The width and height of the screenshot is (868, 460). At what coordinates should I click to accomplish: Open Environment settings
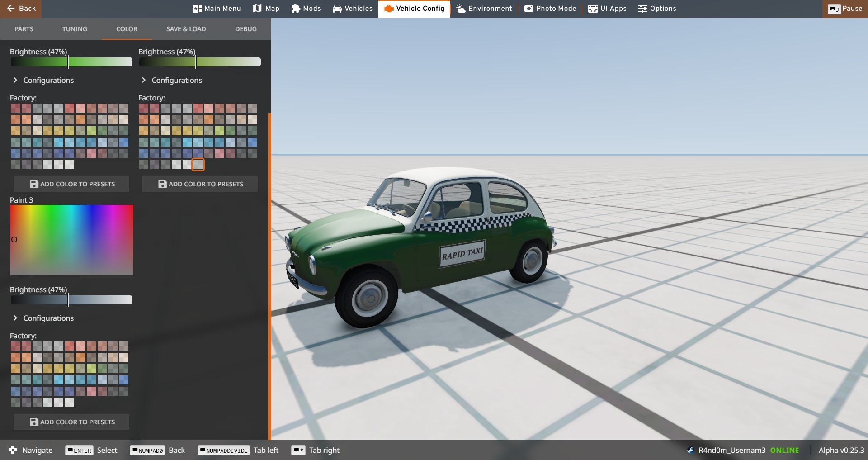(484, 9)
